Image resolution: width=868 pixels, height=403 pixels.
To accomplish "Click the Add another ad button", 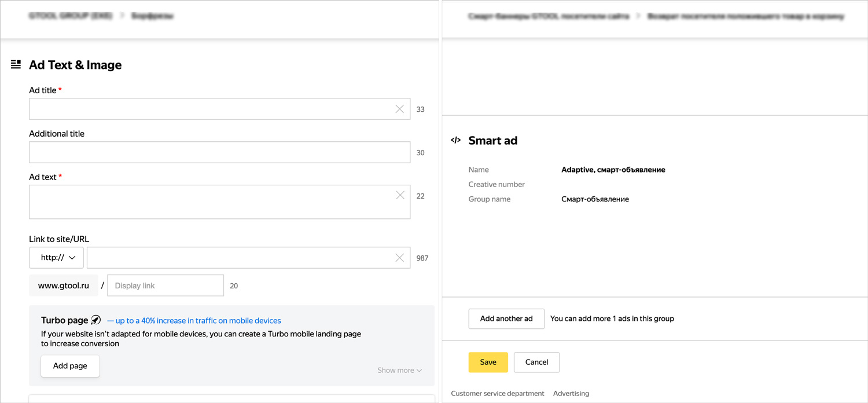I will [x=506, y=318].
